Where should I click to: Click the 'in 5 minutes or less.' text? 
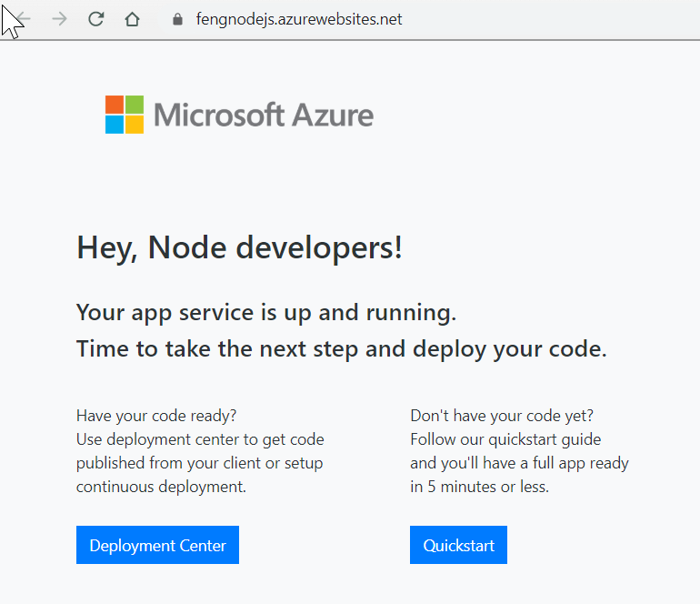pyautogui.click(x=479, y=487)
